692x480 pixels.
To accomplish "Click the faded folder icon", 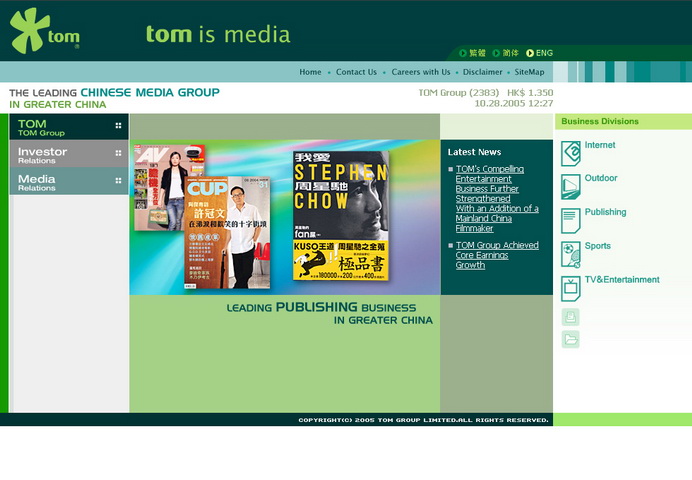I will (x=570, y=339).
